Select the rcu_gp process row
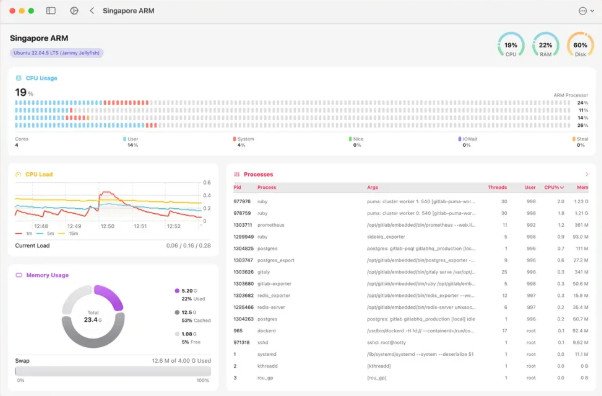Screen dimensions: 602x396 coord(411,378)
